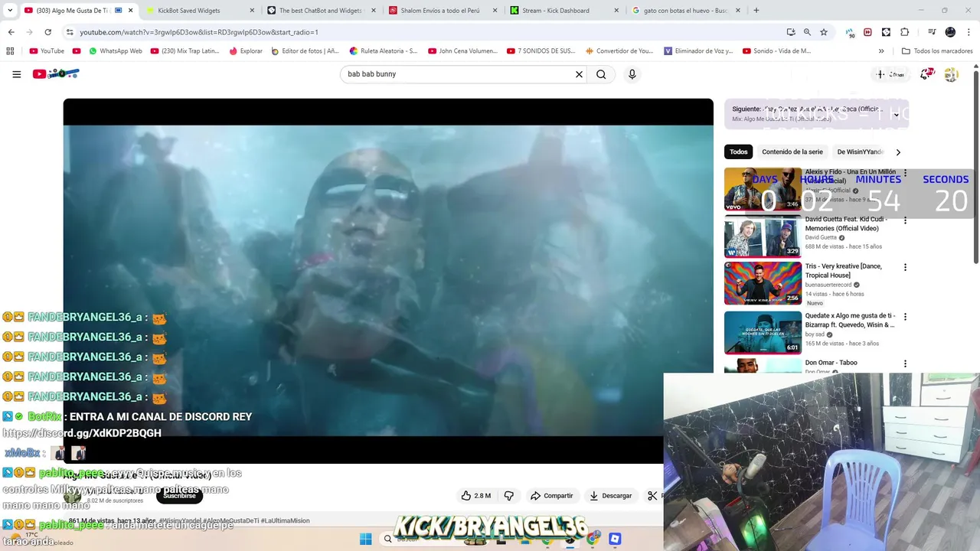Open the Windows Start menu
The image size is (980, 551).
(366, 539)
